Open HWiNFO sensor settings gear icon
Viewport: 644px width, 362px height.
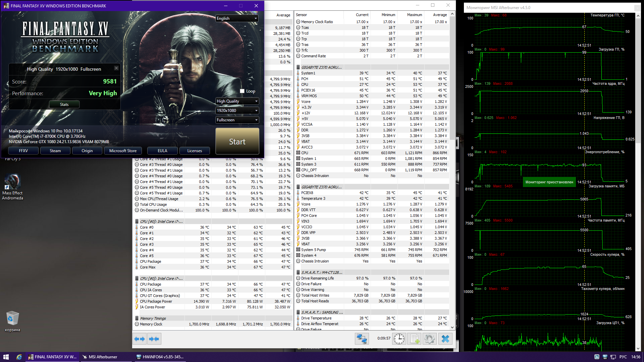(x=429, y=339)
